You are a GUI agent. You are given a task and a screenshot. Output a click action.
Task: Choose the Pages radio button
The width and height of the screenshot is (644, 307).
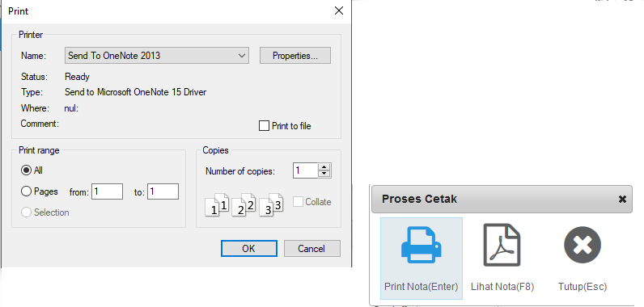pos(26,191)
